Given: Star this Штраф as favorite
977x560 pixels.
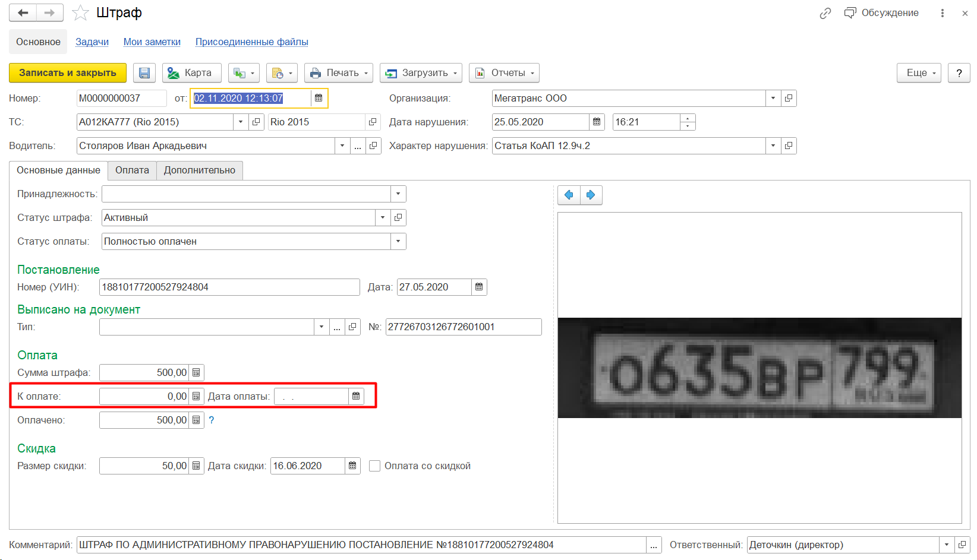Looking at the screenshot, I should [x=80, y=12].
